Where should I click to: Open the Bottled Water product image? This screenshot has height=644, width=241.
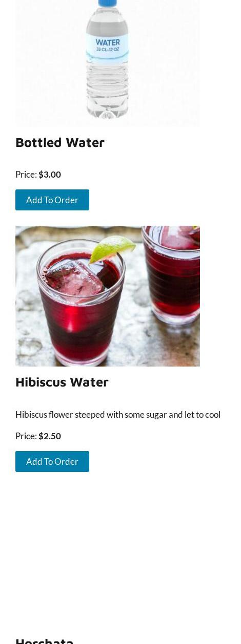tap(108, 63)
